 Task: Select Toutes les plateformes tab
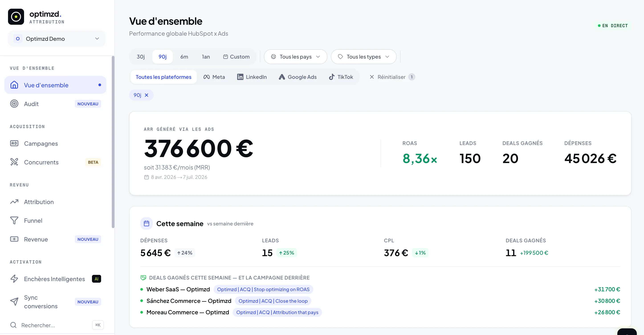click(163, 77)
